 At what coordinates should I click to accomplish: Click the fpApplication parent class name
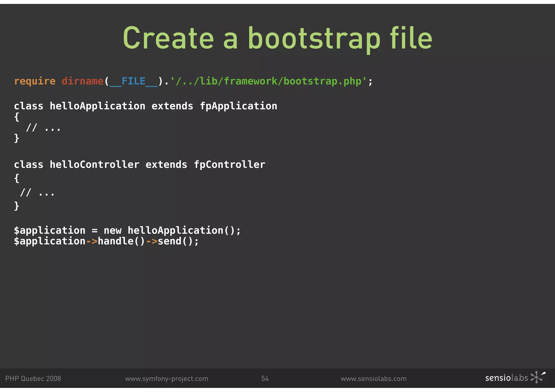point(238,106)
